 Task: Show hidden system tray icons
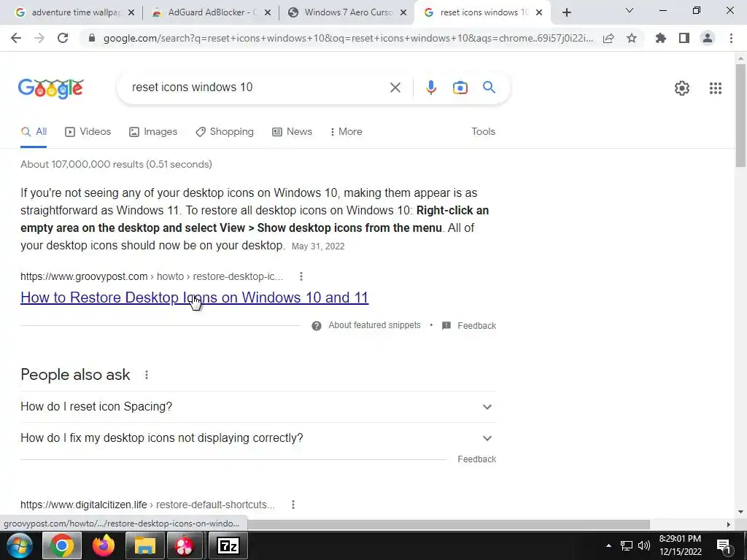608,545
